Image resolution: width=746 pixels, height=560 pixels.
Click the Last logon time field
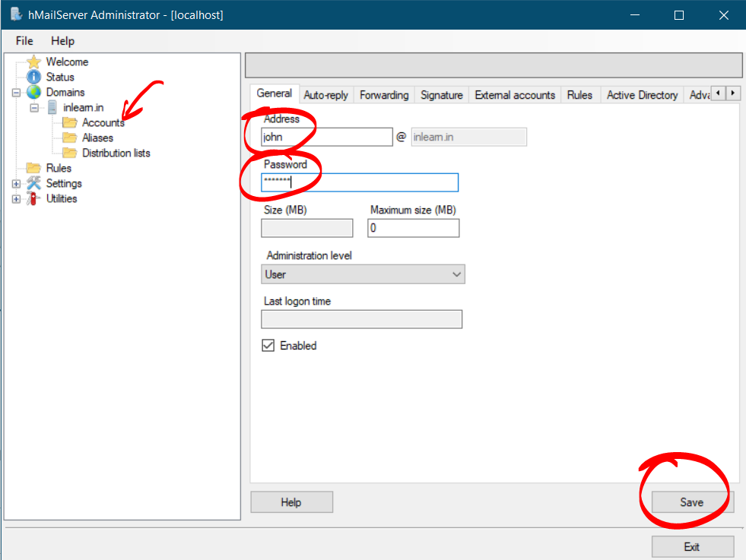click(x=361, y=319)
